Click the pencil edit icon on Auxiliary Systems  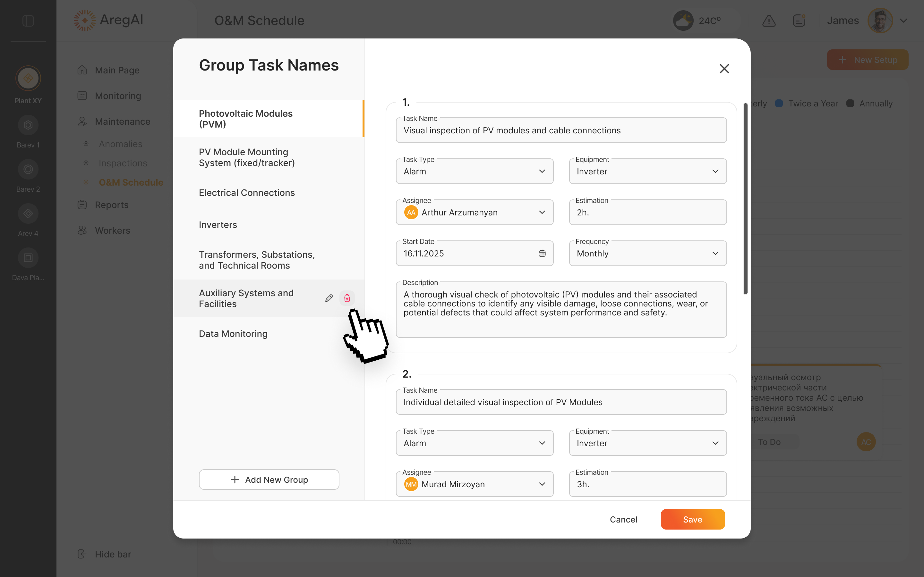[329, 298]
